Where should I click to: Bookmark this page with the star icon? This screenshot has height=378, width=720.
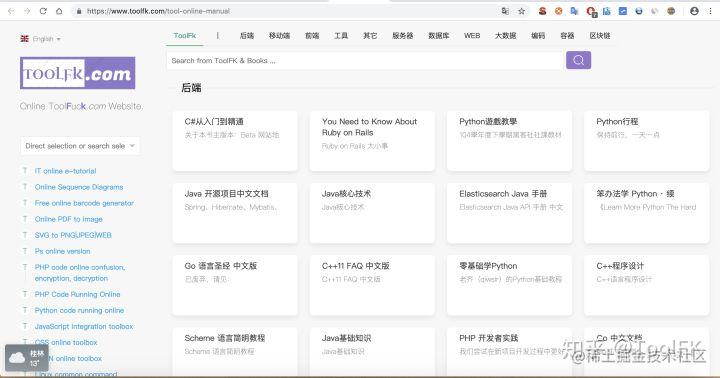tap(522, 11)
